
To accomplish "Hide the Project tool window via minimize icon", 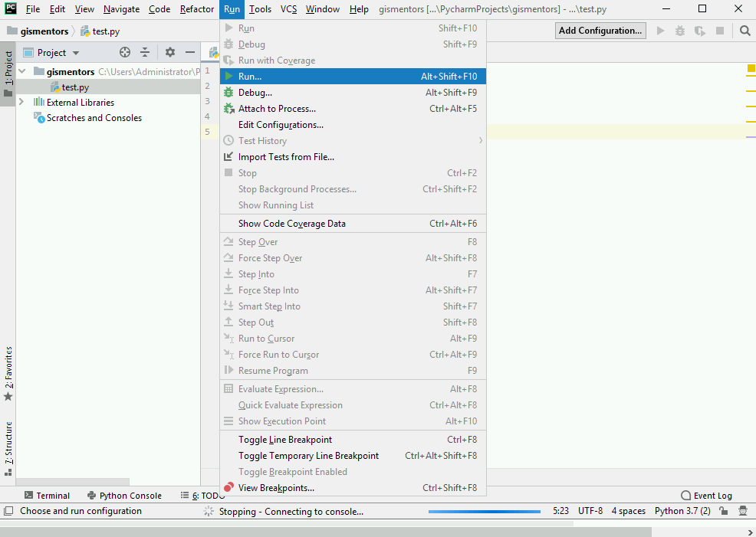I will 189,52.
